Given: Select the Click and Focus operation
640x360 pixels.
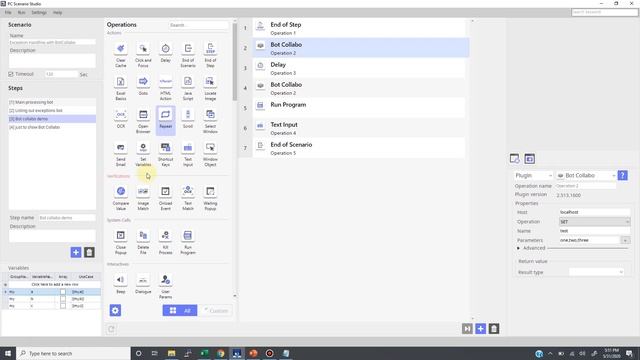Looking at the screenshot, I should [143, 55].
